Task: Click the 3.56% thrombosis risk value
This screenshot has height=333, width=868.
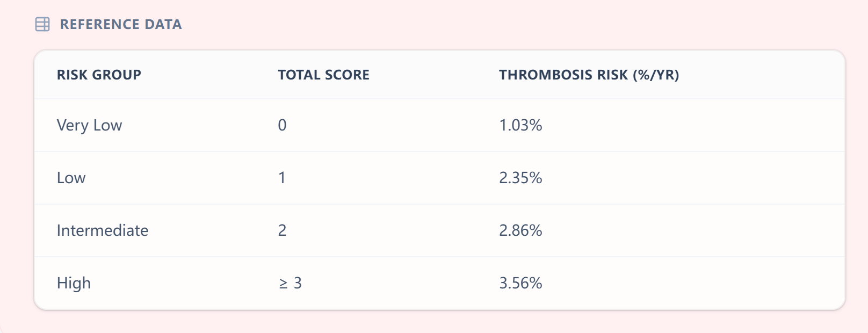Action: [520, 283]
